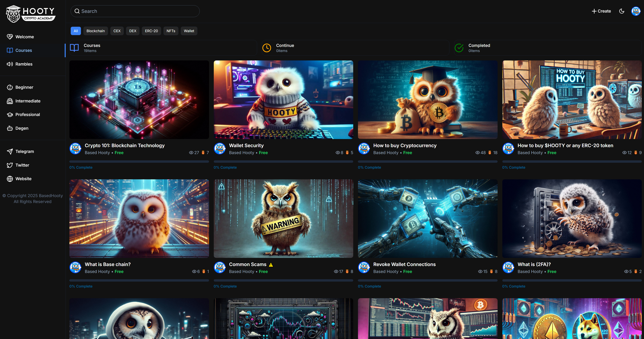Click progress bar under Wallet Security
644x339 pixels.
click(283, 162)
